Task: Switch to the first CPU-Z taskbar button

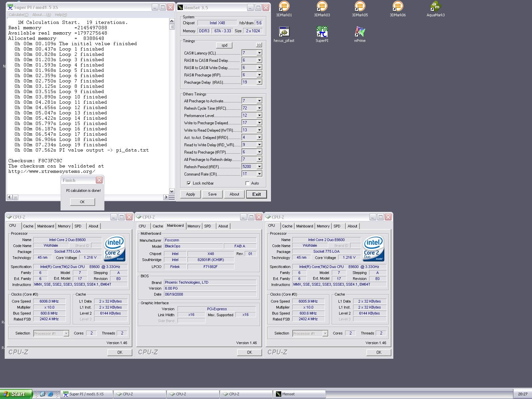Action: click(140, 394)
